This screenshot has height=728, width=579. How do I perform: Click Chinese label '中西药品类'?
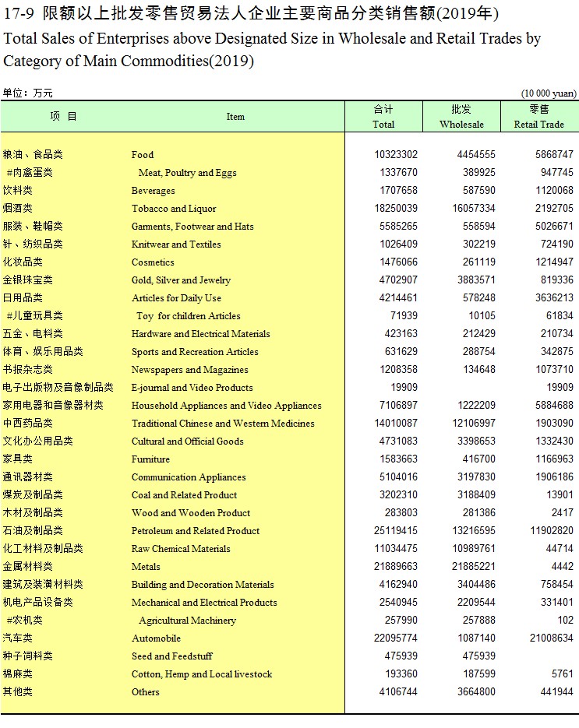click(27, 424)
